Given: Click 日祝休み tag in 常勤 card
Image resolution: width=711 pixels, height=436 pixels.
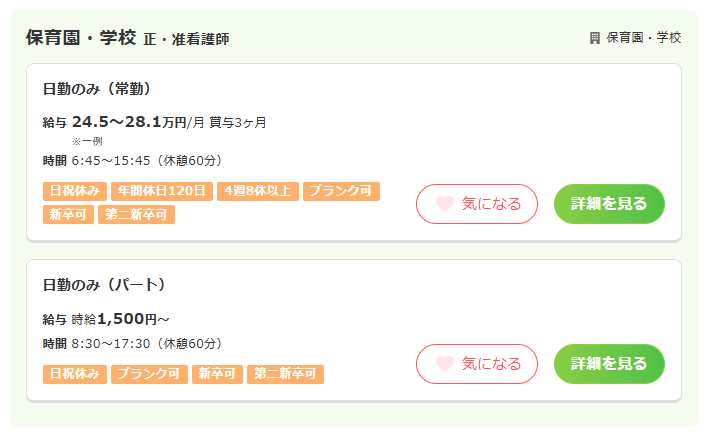Looking at the screenshot, I should click(74, 191).
